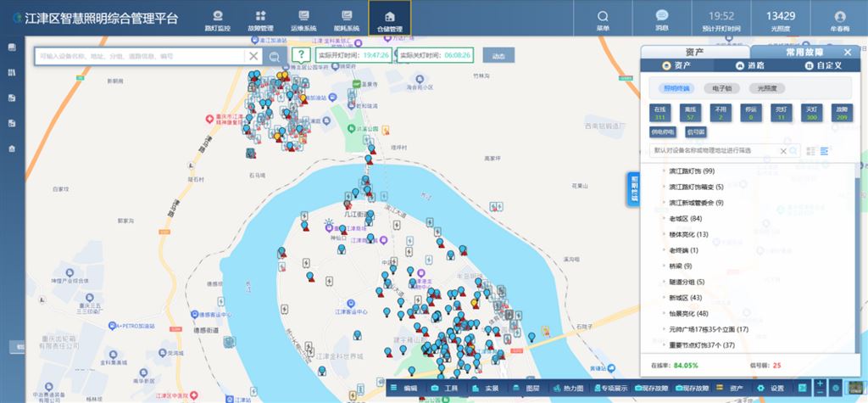
Task: Click the 故障 status count button
Action: pos(842,112)
